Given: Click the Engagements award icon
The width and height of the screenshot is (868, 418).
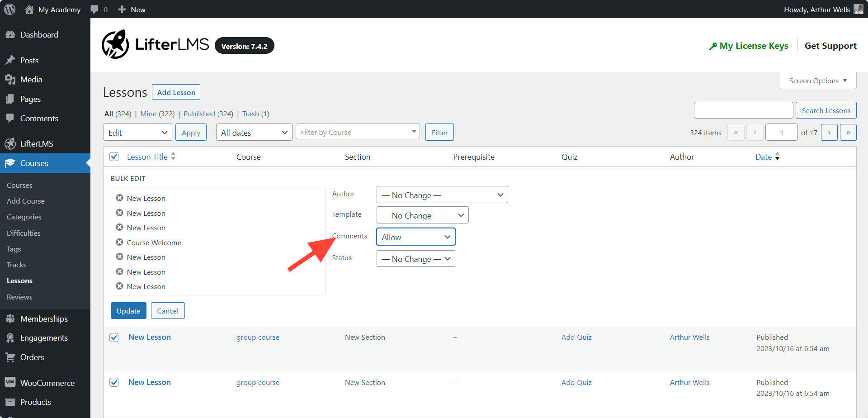Looking at the screenshot, I should click(10, 338).
